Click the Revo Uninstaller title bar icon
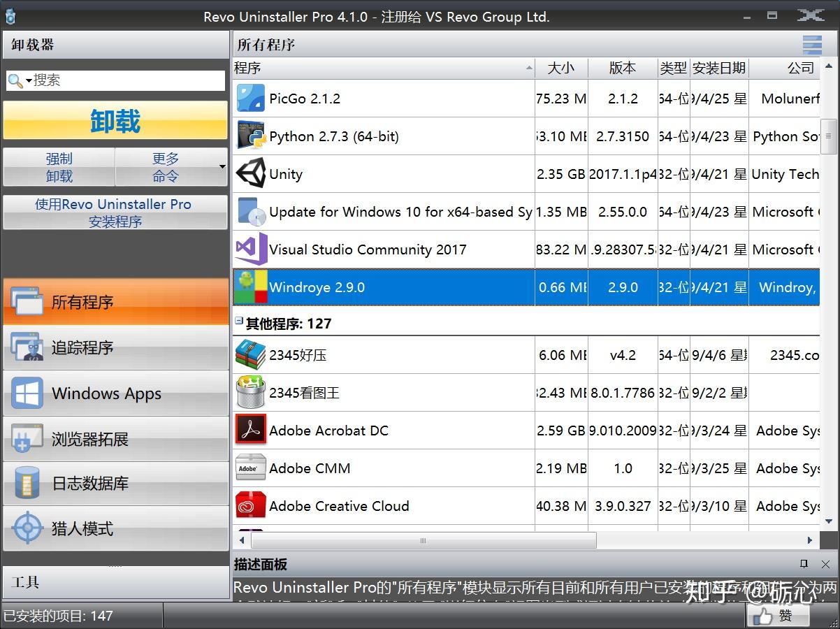Image resolution: width=840 pixels, height=629 pixels. (10, 15)
